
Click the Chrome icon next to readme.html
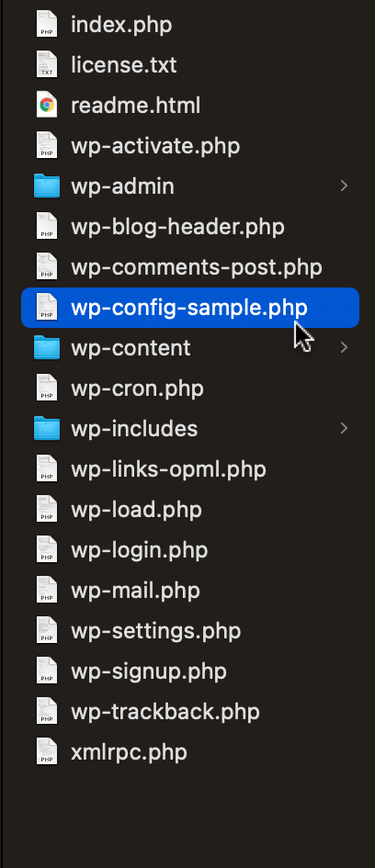47,106
